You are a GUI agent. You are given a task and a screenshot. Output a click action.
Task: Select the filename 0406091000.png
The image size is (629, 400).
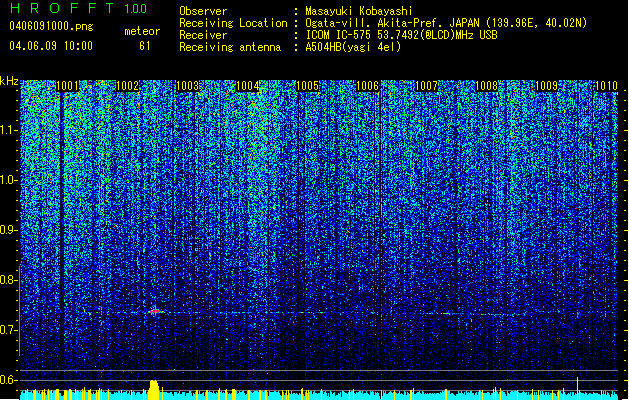point(51,27)
